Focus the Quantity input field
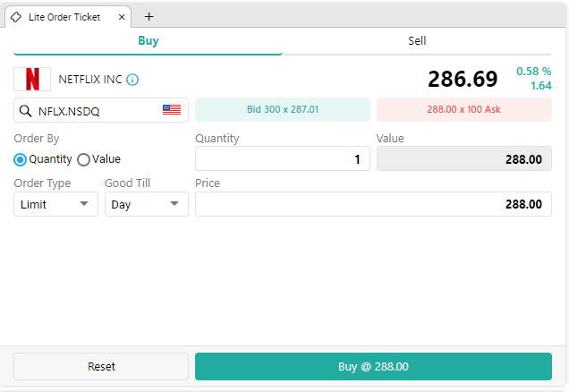 pos(283,158)
